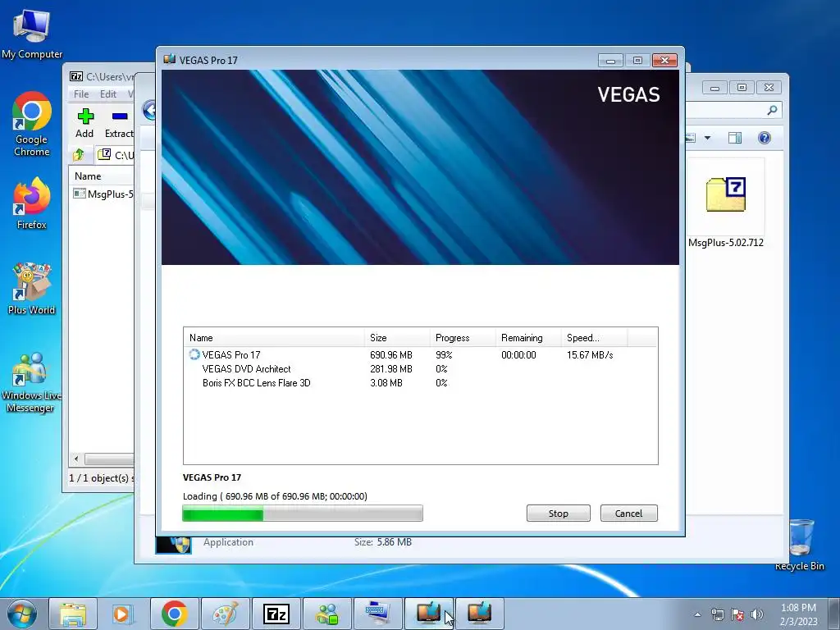The image size is (840, 630).
Task: Click the Remaining column header
Action: pyautogui.click(x=527, y=337)
